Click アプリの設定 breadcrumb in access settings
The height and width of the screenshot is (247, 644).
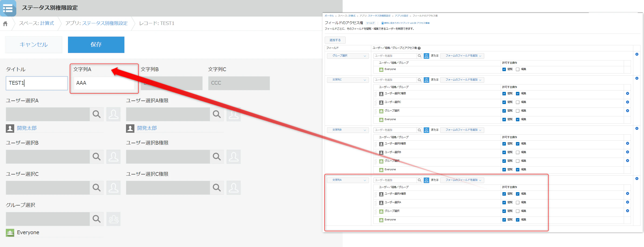click(x=402, y=16)
